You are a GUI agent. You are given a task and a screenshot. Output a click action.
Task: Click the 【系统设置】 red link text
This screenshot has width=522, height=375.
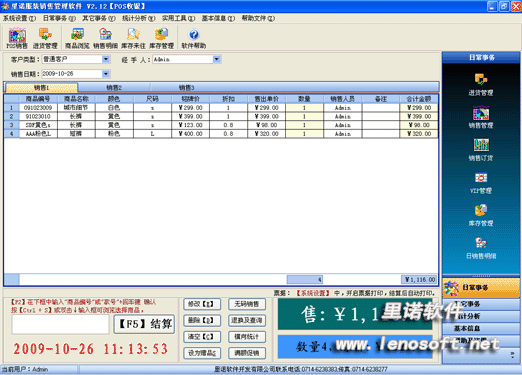pos(313,293)
